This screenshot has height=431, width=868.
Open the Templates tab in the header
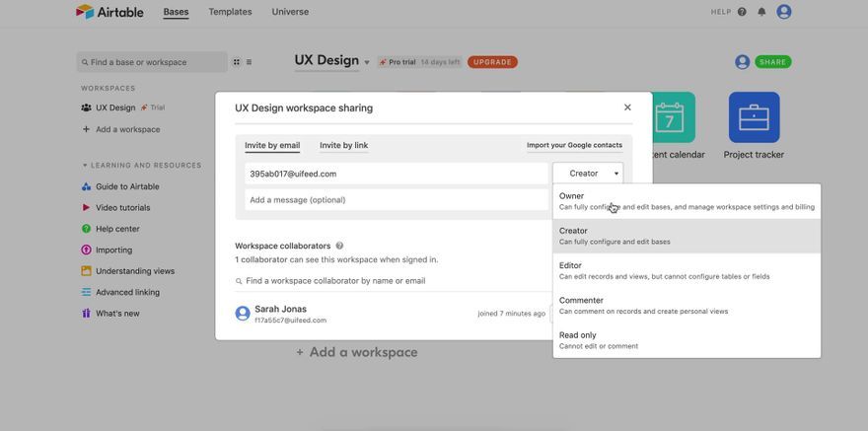(230, 12)
